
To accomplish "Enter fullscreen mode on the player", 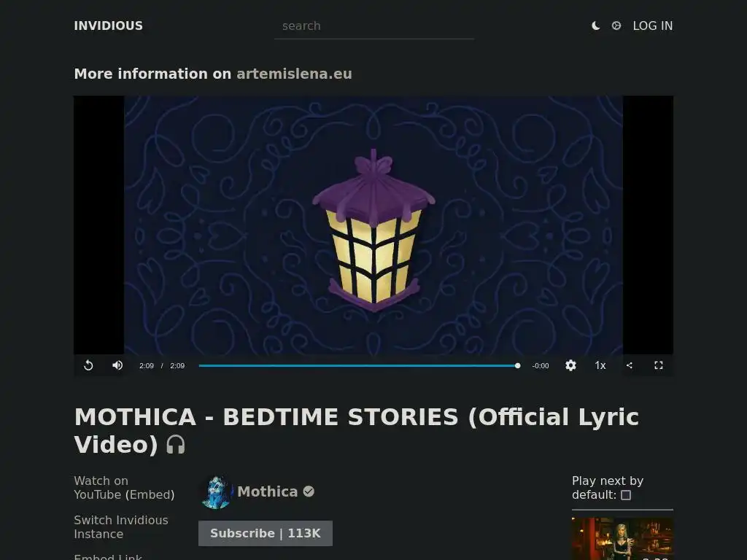I will pyautogui.click(x=659, y=365).
